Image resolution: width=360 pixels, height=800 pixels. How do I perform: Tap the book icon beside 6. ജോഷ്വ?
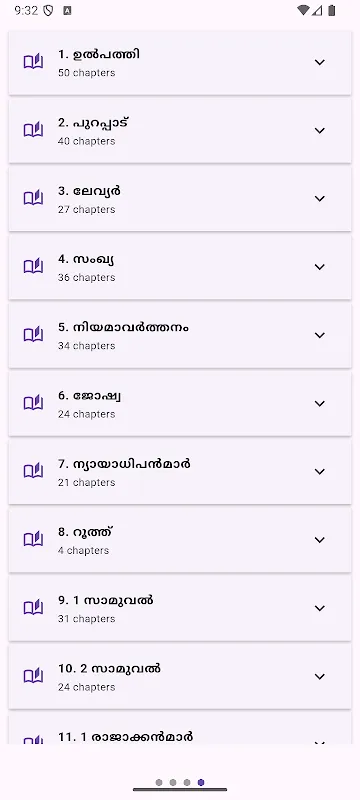(33, 404)
